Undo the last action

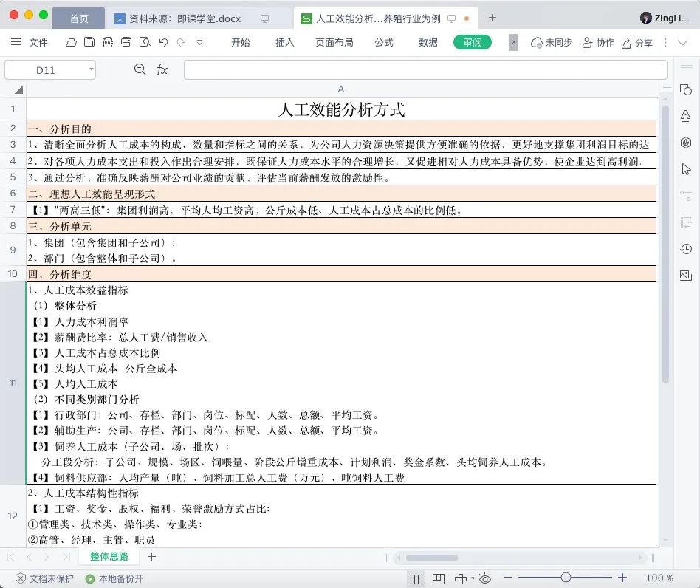(x=163, y=42)
